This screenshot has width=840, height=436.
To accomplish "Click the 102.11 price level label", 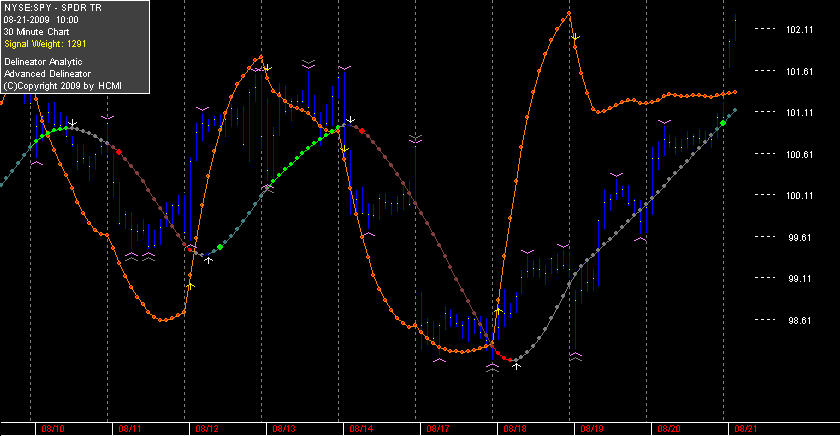I will (x=799, y=29).
